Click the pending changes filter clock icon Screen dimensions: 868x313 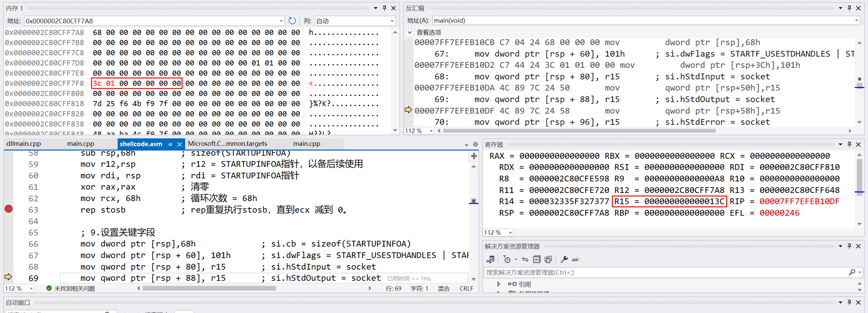click(x=507, y=259)
